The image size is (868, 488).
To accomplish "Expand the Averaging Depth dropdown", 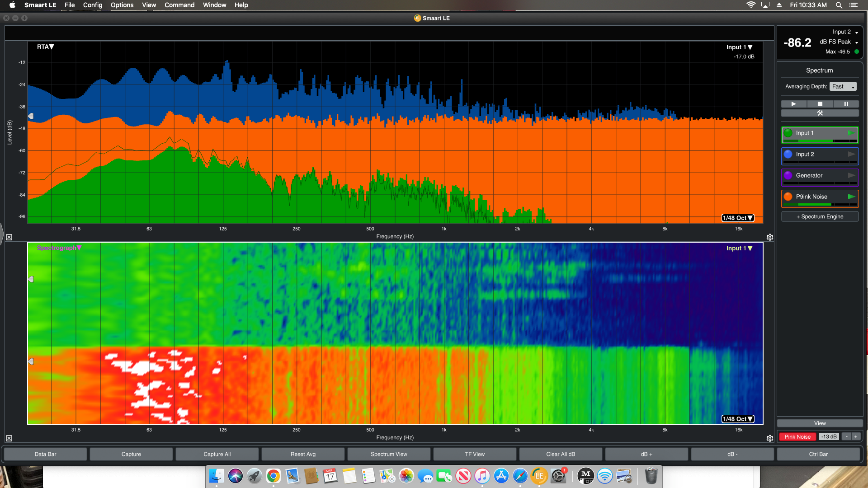I will (842, 86).
